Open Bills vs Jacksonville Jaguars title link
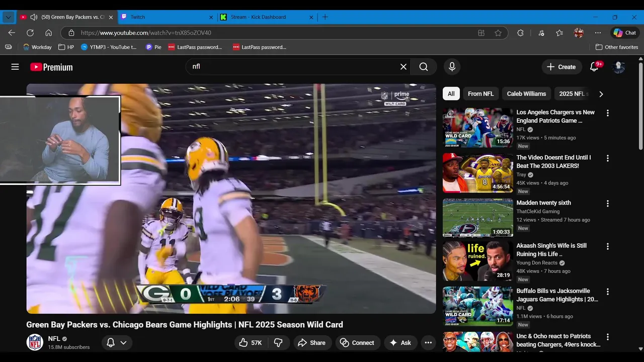The height and width of the screenshot is (362, 644). click(557, 295)
